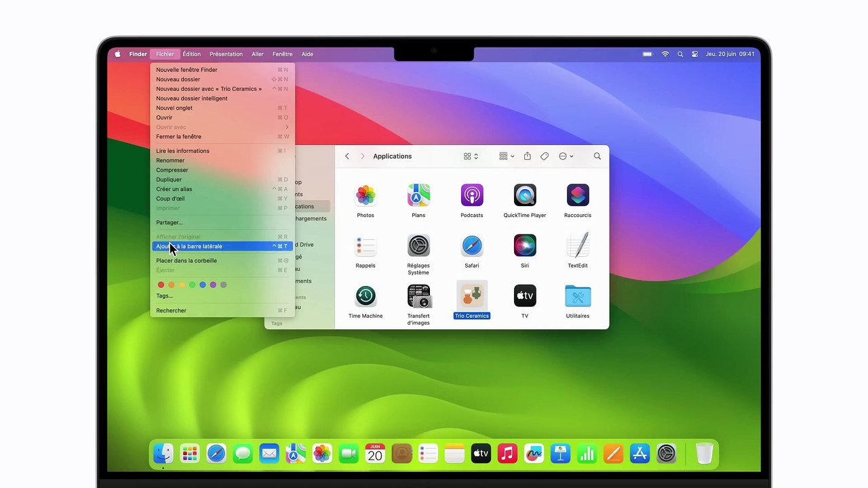Open Réglages Système in the Applications window
The image size is (868, 488).
coord(418,245)
